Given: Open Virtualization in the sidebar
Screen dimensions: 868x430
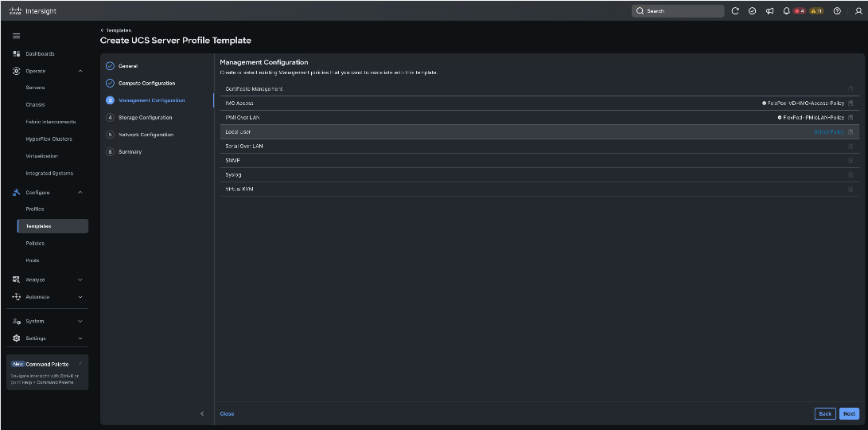Looking at the screenshot, I should pyautogui.click(x=41, y=156).
